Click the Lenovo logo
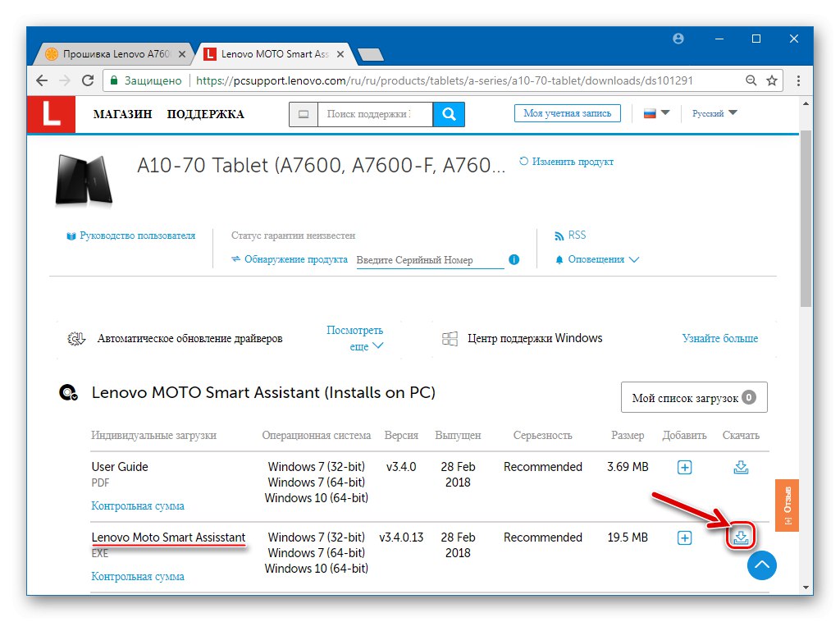This screenshot has width=840, height=622. (51, 115)
